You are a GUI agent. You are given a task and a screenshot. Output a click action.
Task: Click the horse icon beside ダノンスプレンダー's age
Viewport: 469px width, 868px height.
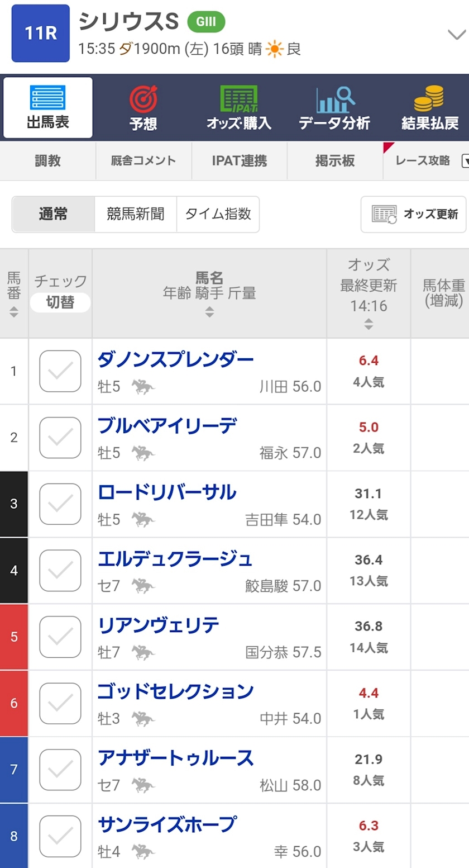click(143, 387)
